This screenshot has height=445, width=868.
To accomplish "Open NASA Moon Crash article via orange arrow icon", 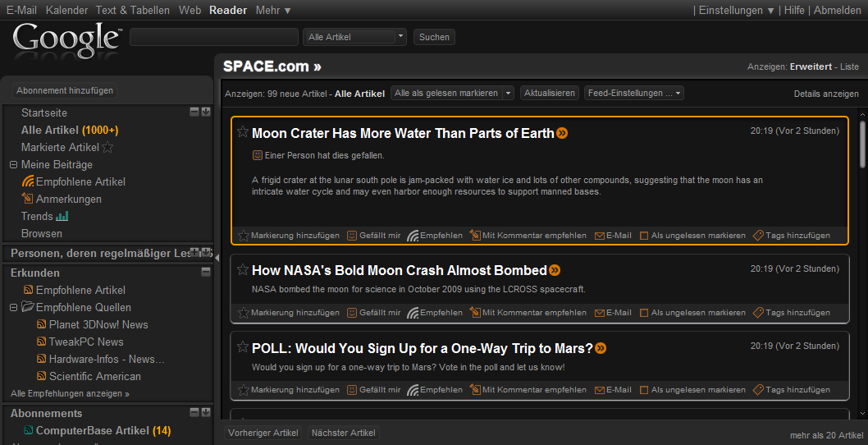I will 555,270.
